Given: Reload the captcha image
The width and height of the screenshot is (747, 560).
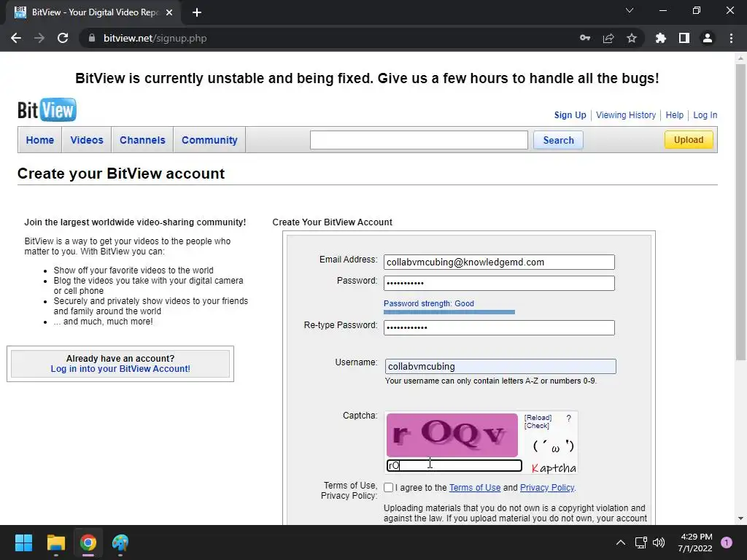Looking at the screenshot, I should [538, 418].
